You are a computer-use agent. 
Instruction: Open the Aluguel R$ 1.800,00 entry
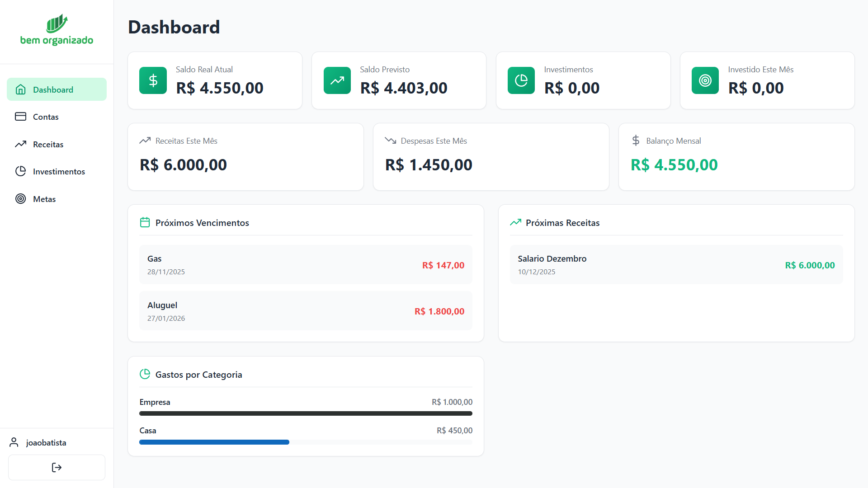(x=306, y=311)
